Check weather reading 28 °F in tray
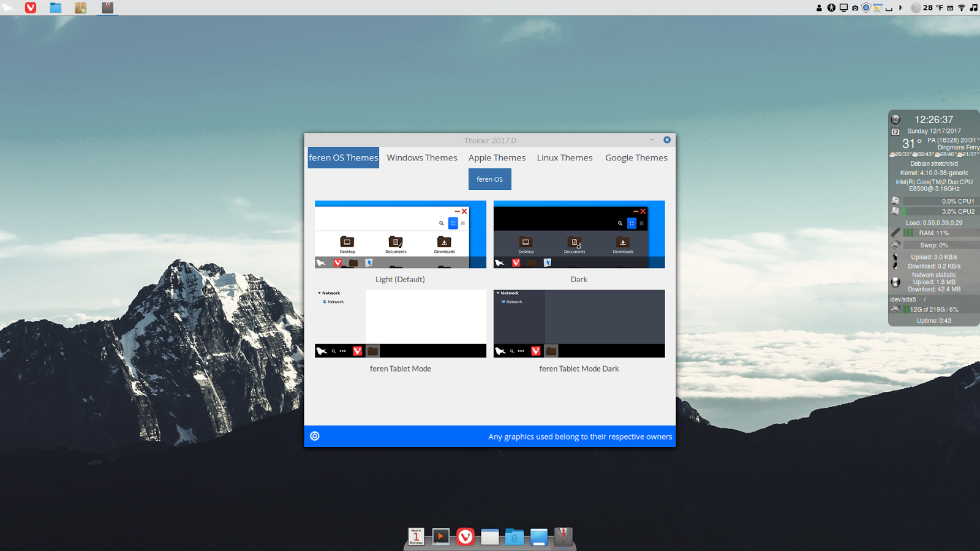 [932, 8]
